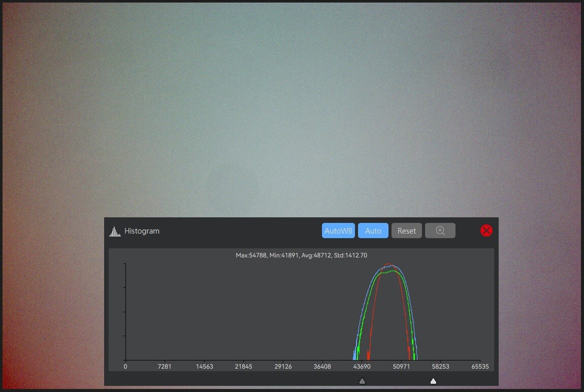Click the Histogram panel title
Screen dimensions: 584x392
pyautogui.click(x=142, y=231)
